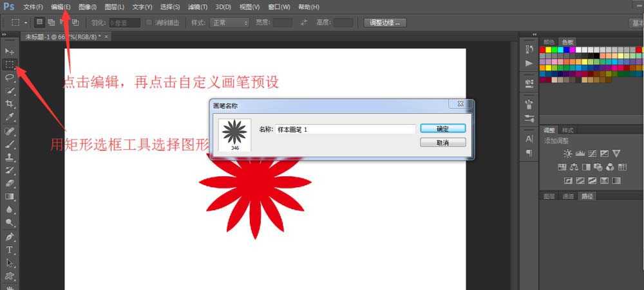The height and width of the screenshot is (290, 644).
Task: Cancel the brush name dialog with 取消
Action: pos(443,142)
